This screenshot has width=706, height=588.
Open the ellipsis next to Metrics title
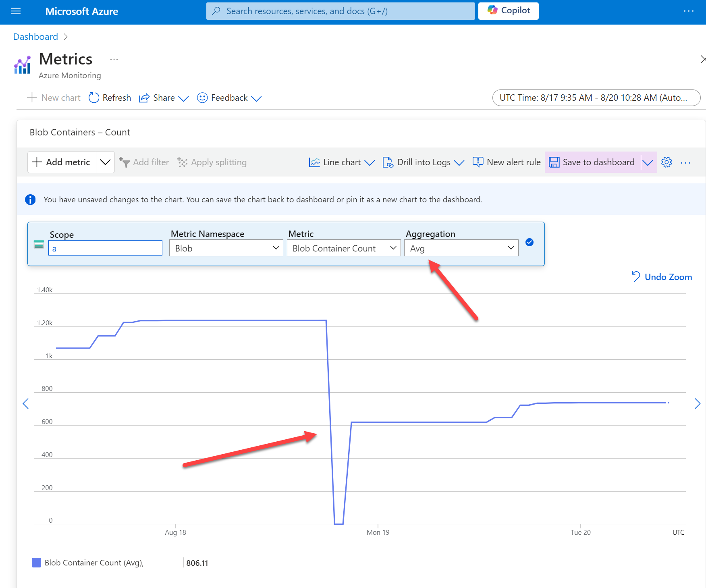[114, 59]
